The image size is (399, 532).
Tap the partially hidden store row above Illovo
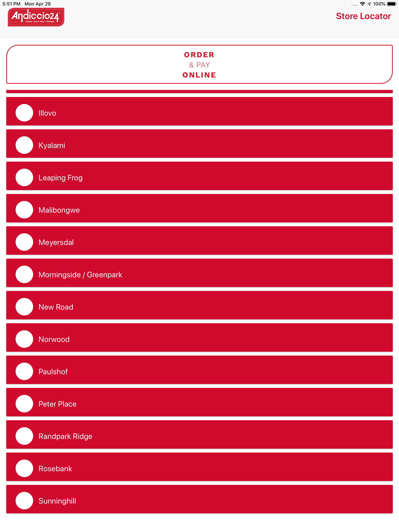point(199,91)
